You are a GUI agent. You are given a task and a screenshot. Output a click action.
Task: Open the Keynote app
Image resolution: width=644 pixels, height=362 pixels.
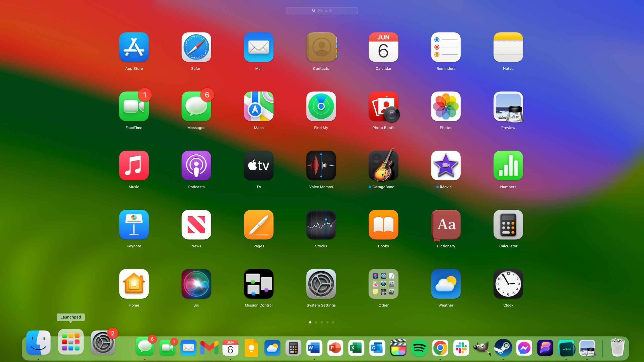[x=134, y=225]
